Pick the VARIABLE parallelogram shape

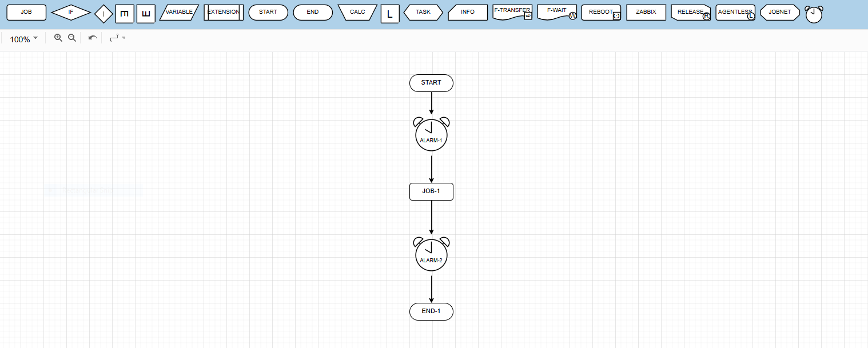pos(179,12)
